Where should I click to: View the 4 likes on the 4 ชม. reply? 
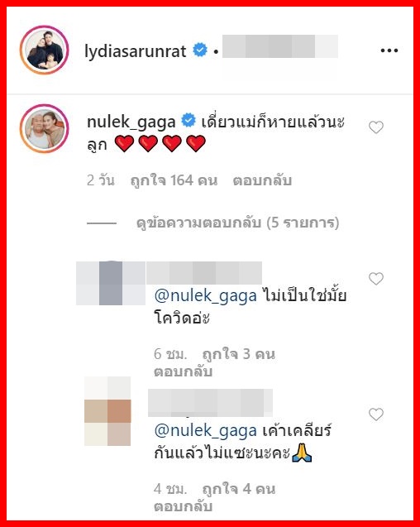click(239, 489)
